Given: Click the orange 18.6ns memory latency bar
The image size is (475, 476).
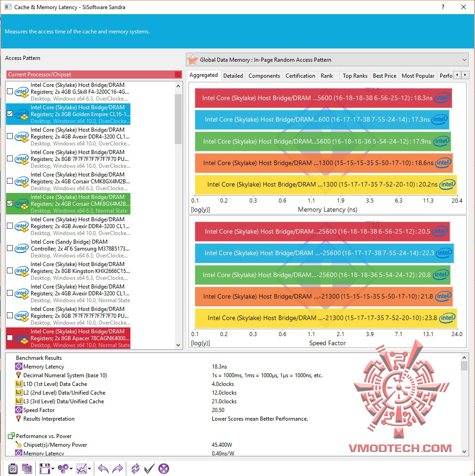Looking at the screenshot, I should (324, 163).
